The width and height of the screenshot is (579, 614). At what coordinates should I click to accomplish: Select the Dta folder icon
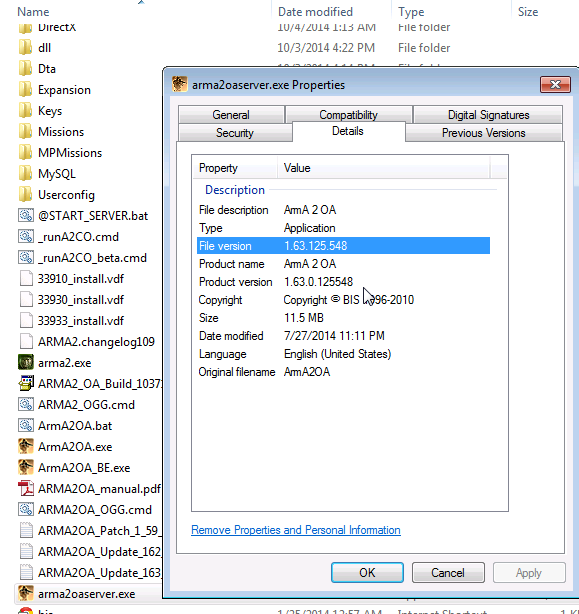[x=25, y=69]
